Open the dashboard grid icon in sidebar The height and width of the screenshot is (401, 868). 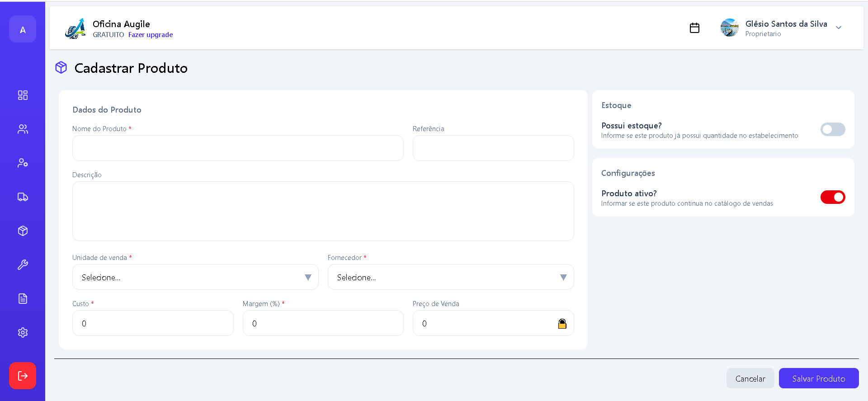(23, 95)
